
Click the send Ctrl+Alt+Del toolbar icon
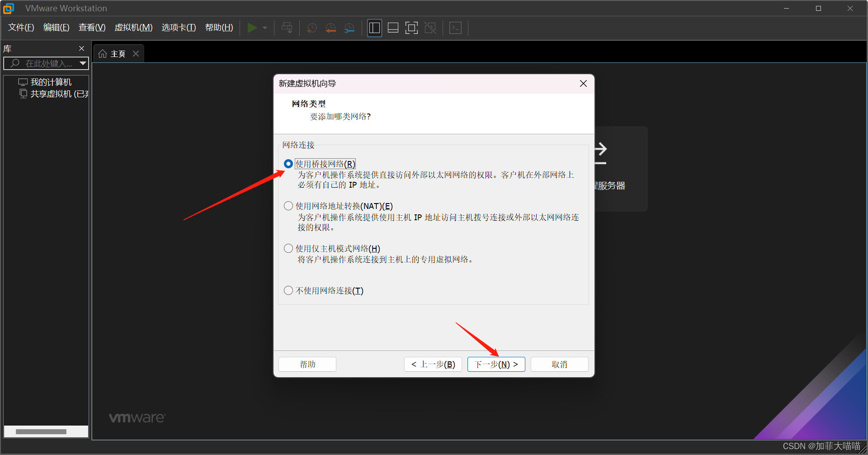coord(287,28)
